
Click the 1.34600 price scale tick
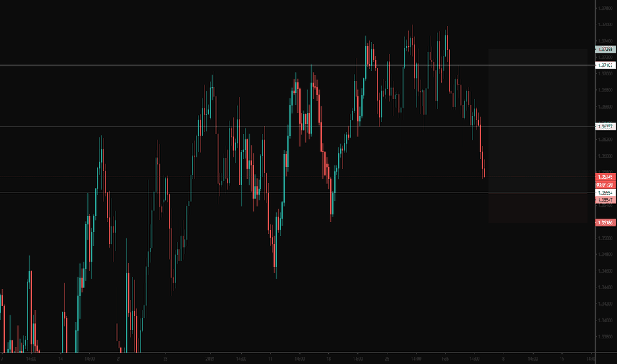coord(605,271)
